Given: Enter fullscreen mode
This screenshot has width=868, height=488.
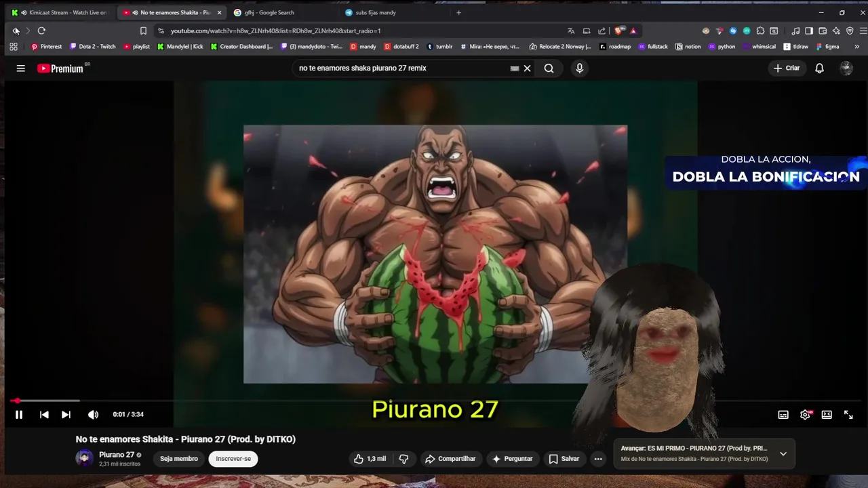Looking at the screenshot, I should (848, 415).
